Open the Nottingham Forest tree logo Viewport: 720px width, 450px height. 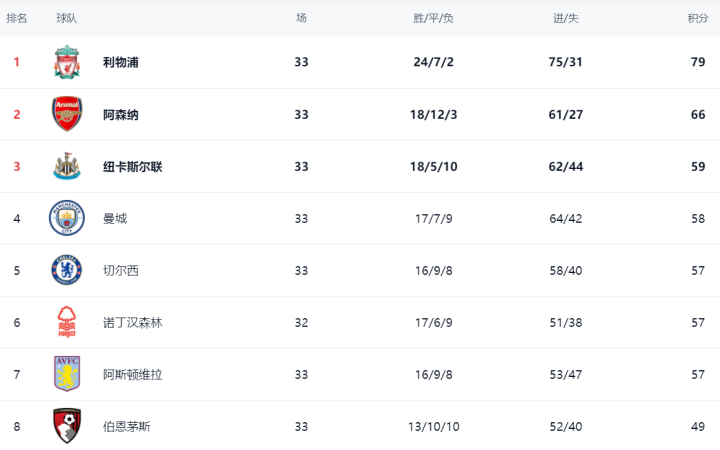pyautogui.click(x=67, y=322)
